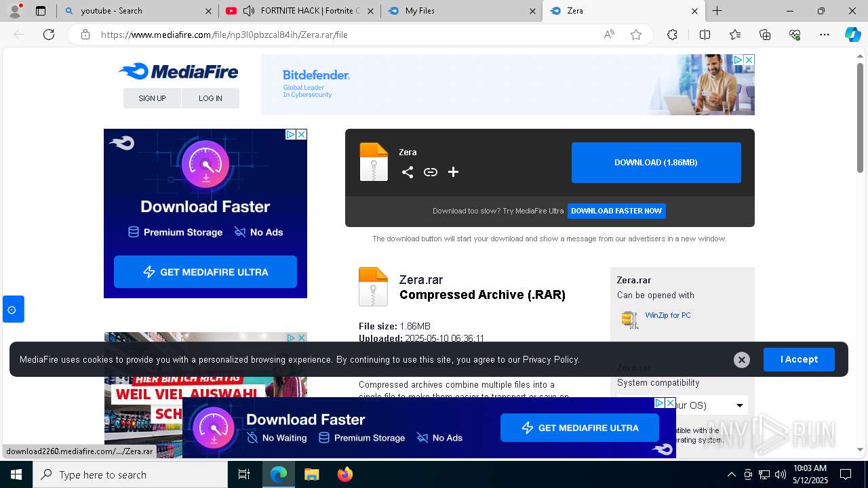Dismiss the cookie notice with X

point(742,360)
